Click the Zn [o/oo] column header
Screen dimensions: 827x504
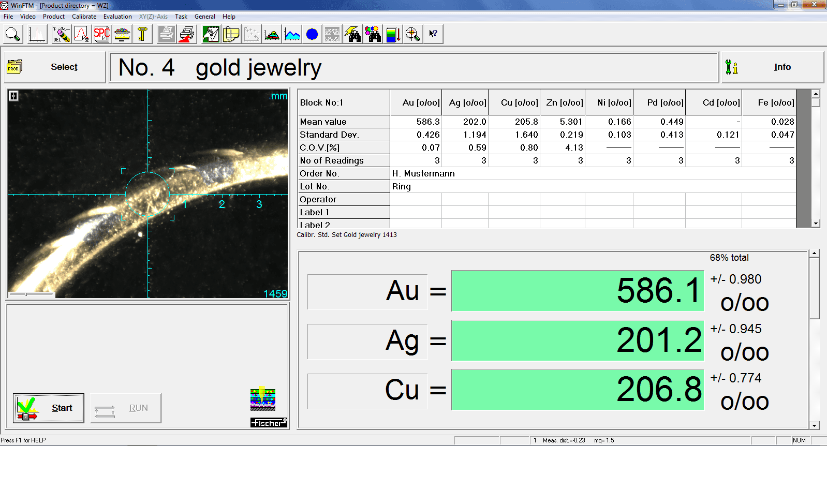[563, 102]
